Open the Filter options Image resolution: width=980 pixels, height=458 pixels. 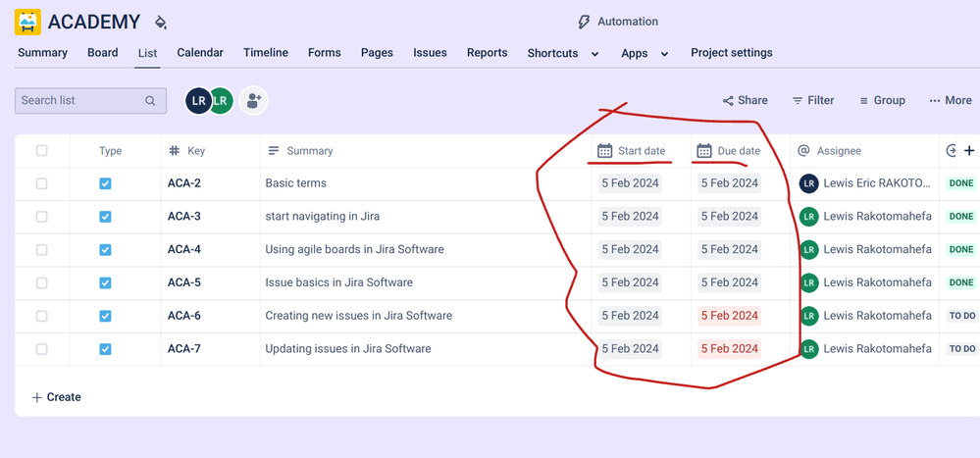[813, 101]
